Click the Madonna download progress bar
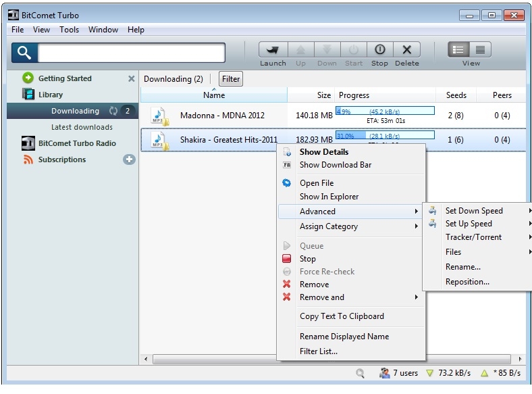 [x=385, y=111]
